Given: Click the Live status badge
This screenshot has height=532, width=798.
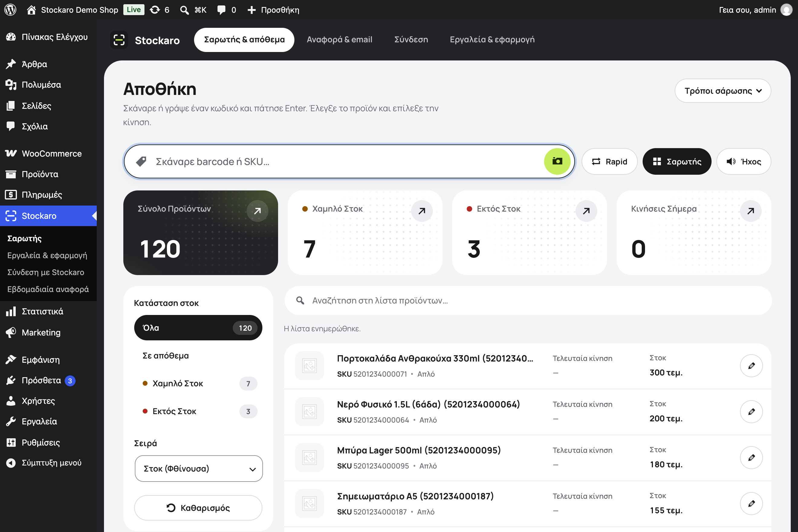Looking at the screenshot, I should coord(134,10).
